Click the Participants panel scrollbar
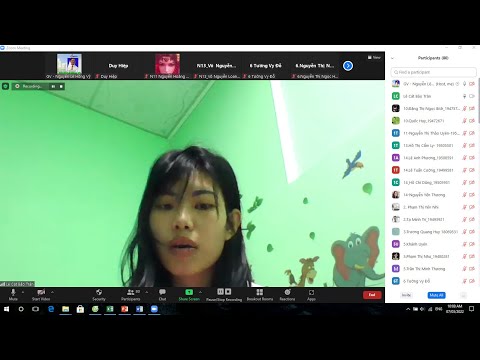480x360 pixels. (479, 100)
